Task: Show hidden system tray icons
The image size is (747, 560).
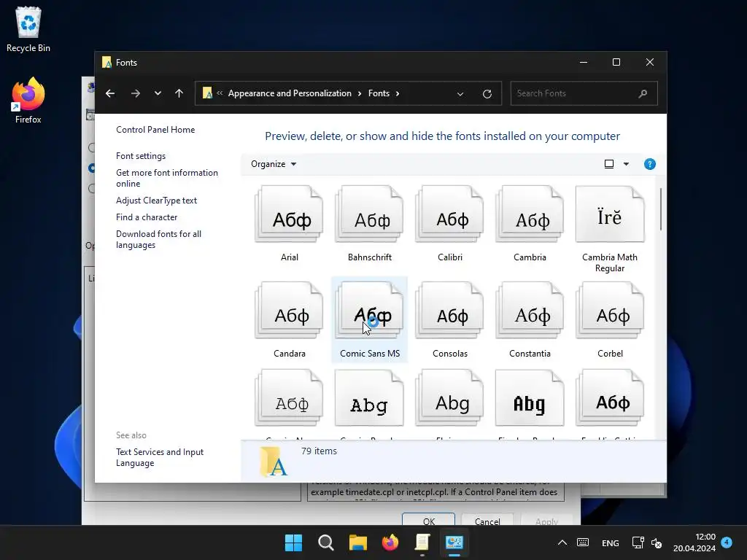Action: [562, 542]
